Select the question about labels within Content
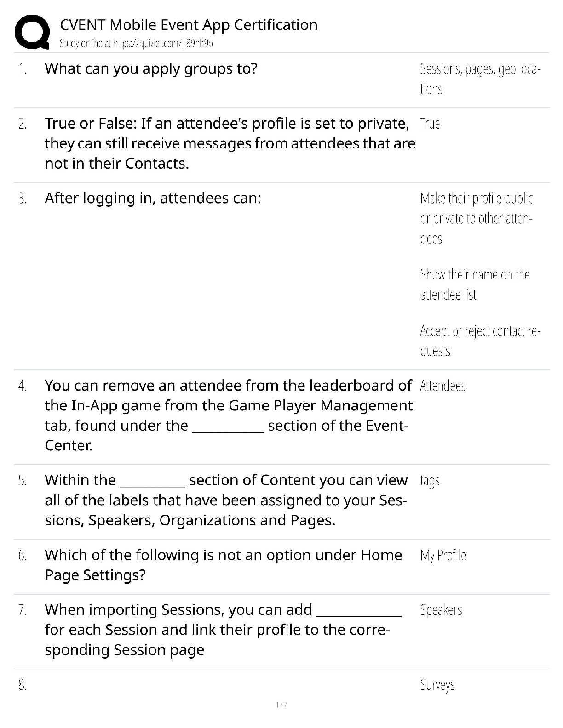 (226, 500)
